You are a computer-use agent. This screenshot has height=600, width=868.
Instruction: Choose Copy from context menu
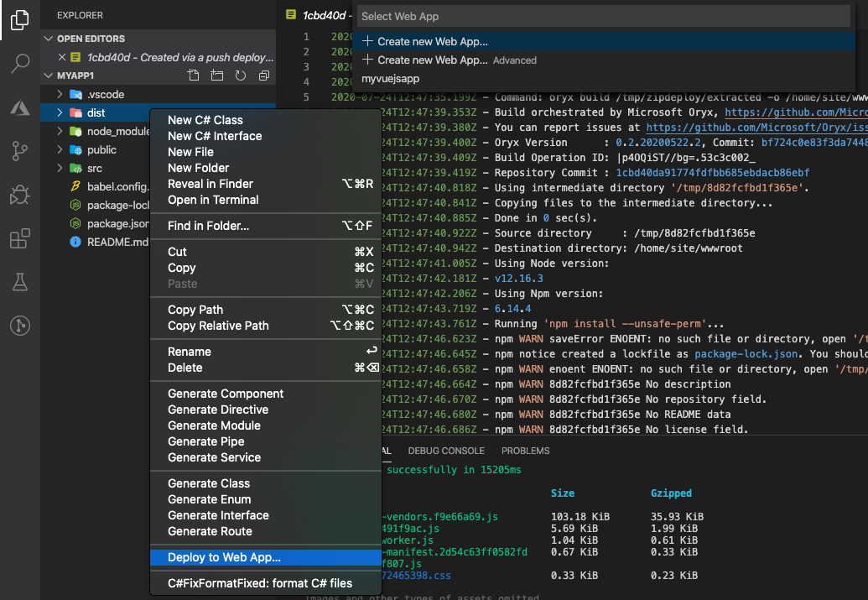tap(266, 268)
